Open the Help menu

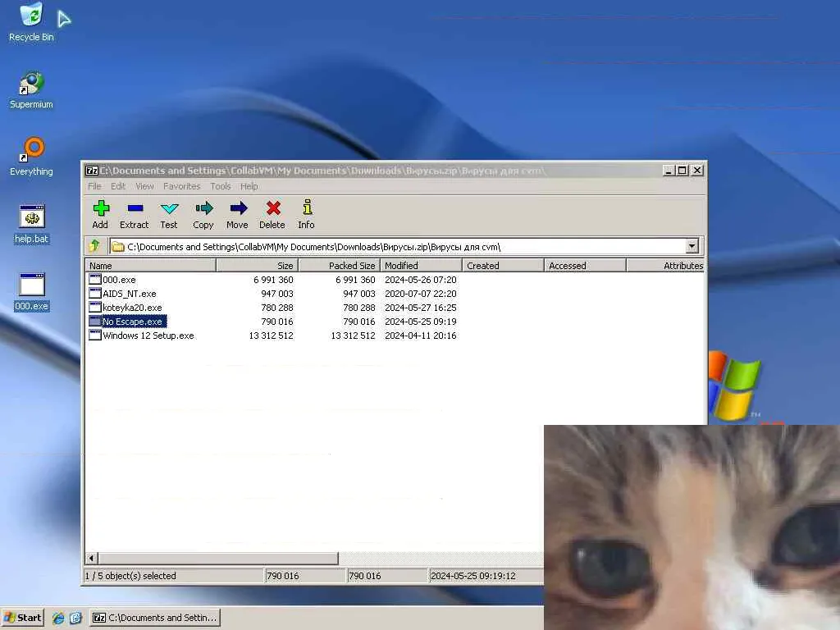click(x=249, y=186)
